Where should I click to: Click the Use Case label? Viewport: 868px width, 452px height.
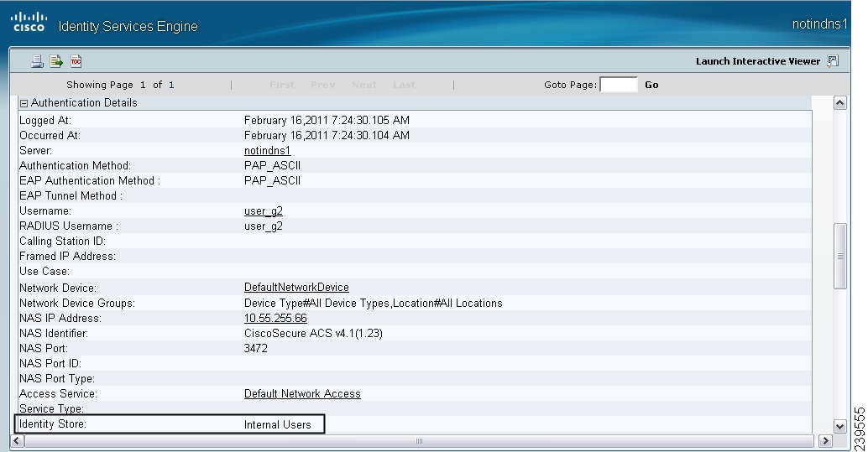[x=44, y=271]
